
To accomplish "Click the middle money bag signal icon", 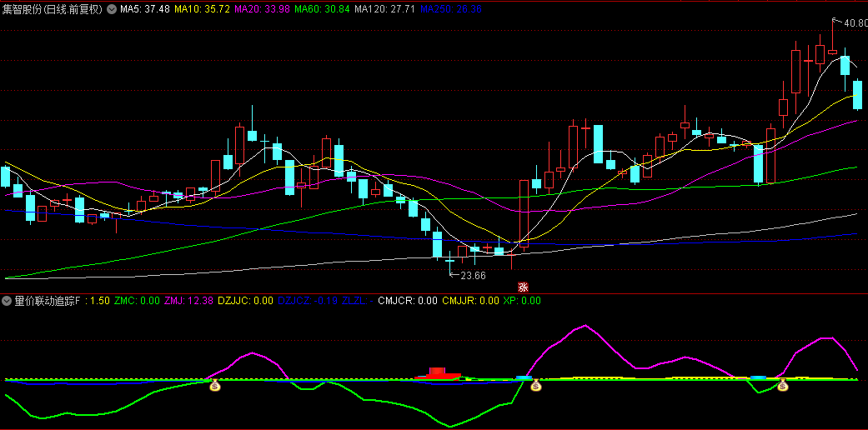I will 535,385.
